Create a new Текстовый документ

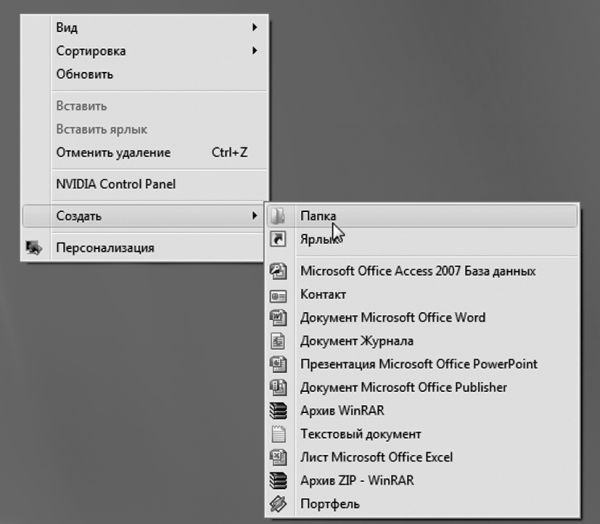click(361, 434)
